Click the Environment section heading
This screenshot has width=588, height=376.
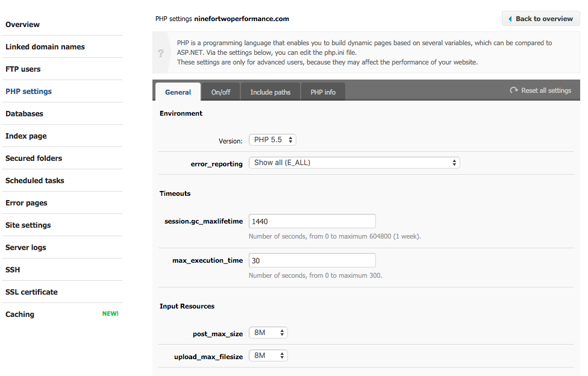[x=181, y=113]
